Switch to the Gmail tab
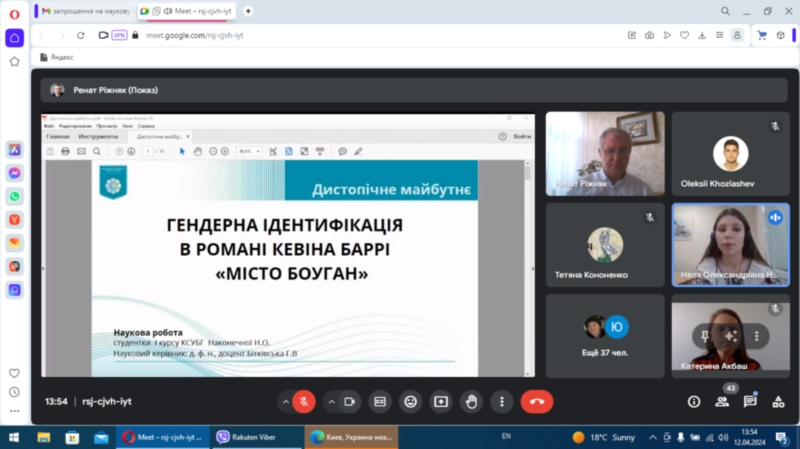Image resolution: width=800 pixels, height=449 pixels. click(x=85, y=11)
